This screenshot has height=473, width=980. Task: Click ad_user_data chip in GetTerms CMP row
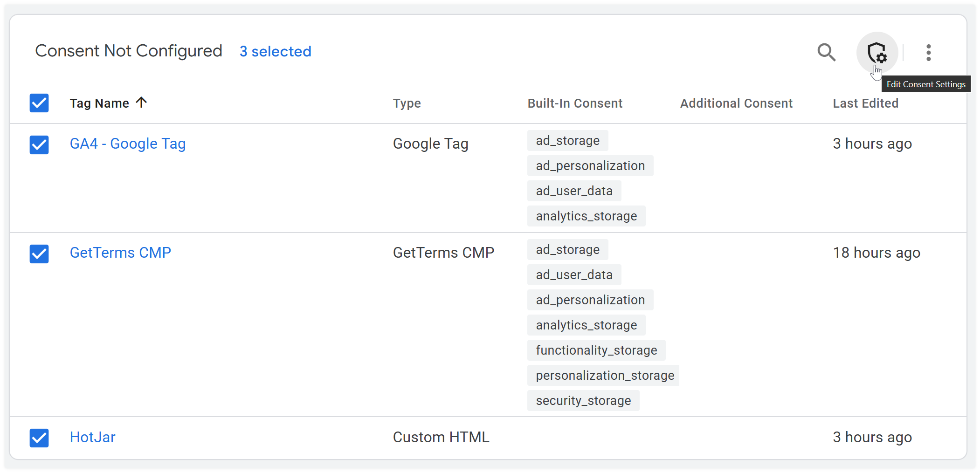574,274
